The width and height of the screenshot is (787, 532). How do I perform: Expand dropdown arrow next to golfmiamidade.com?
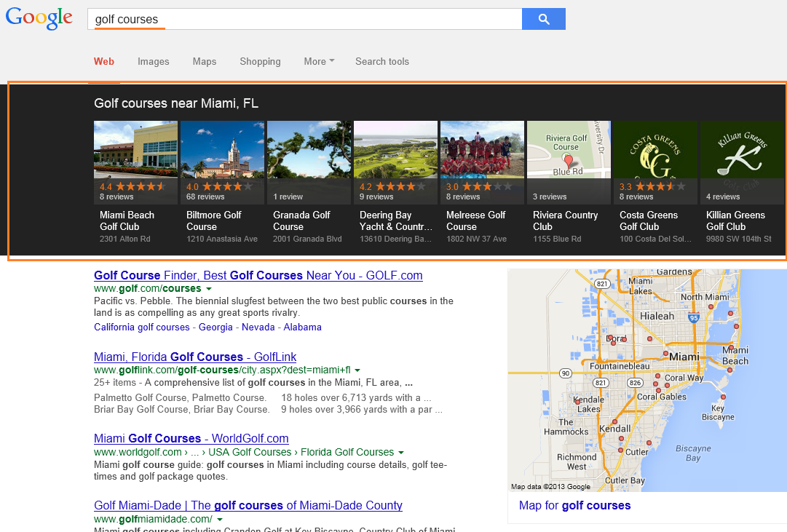tap(219, 520)
